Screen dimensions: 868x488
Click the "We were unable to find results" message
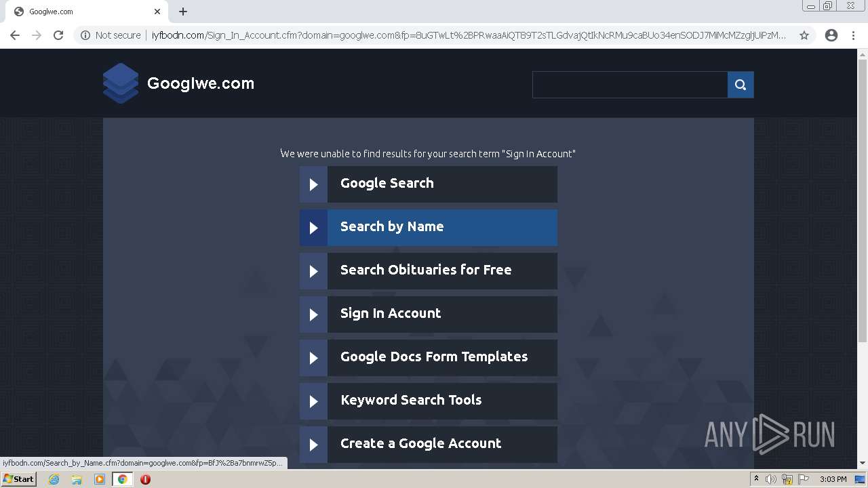428,154
